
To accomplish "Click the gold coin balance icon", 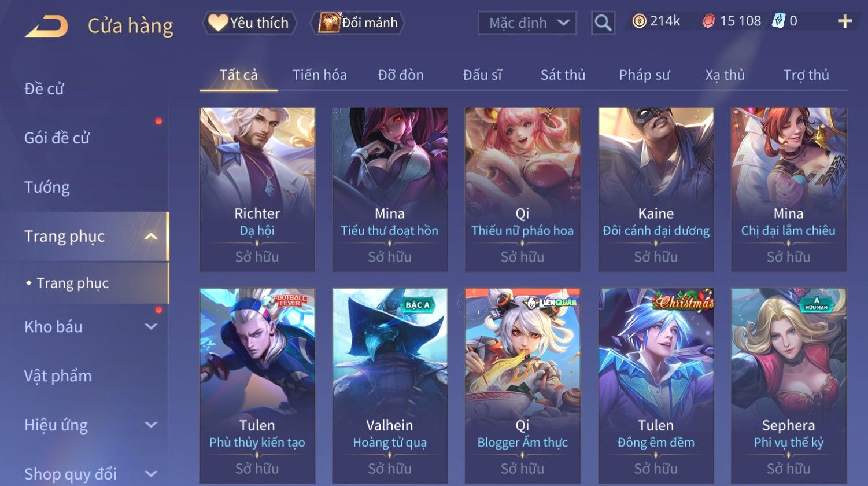I will click(x=639, y=21).
